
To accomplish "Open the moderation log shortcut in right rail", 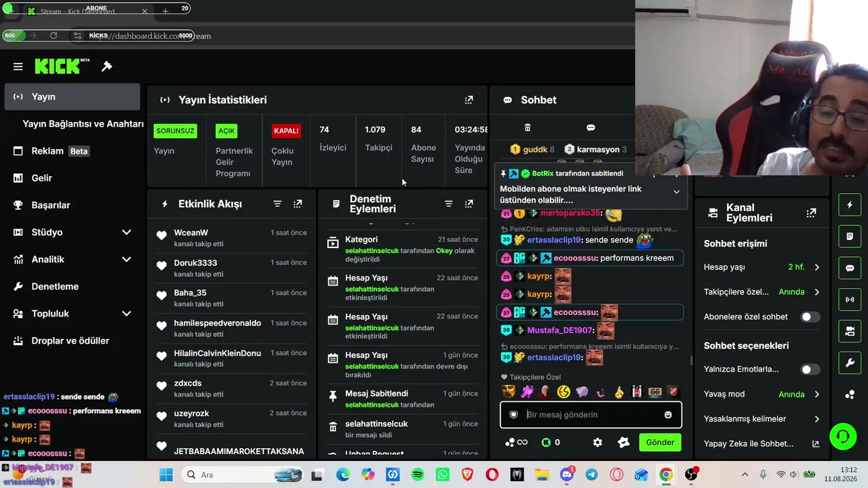I will (850, 237).
